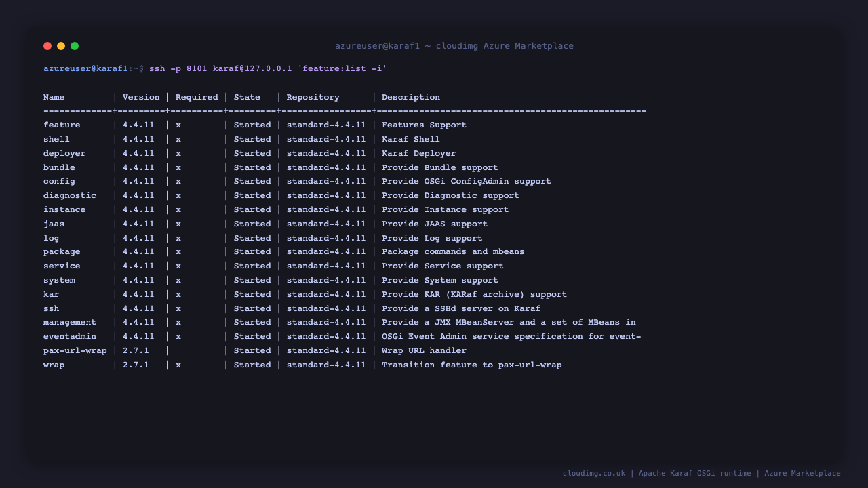Click the green maximize window button
This screenshot has width=868, height=488.
coord(75,46)
